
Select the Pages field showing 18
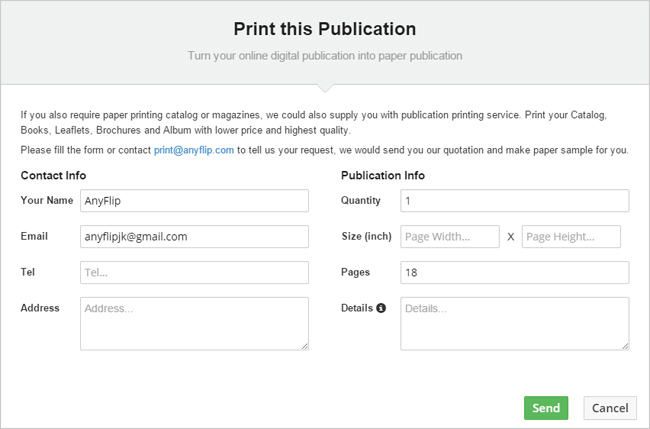(x=514, y=272)
